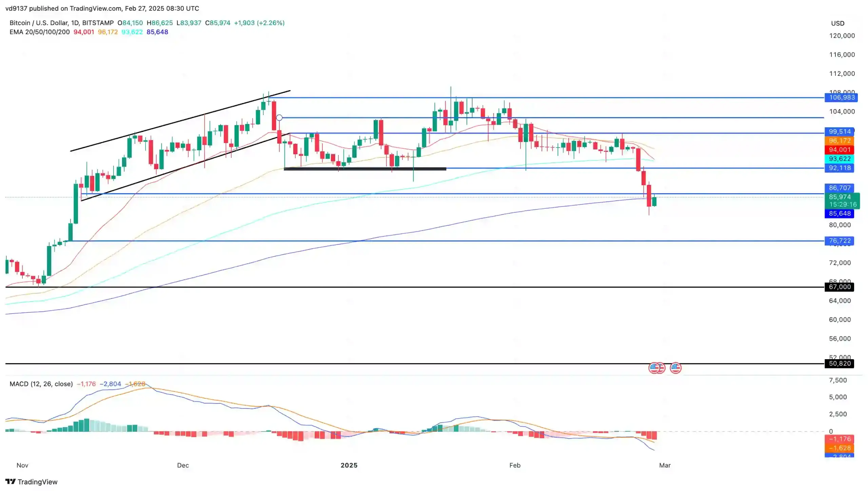Click the 60,000 label on the price axis

click(x=840, y=320)
